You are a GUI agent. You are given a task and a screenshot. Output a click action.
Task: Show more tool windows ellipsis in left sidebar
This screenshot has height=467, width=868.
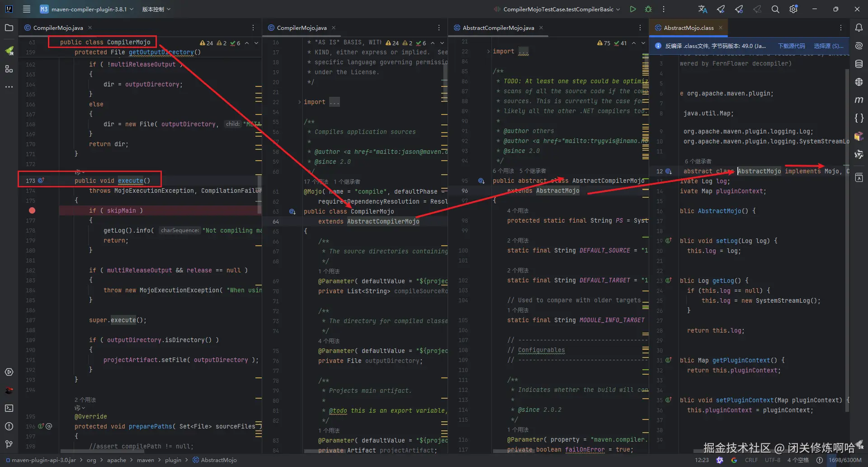(x=9, y=86)
